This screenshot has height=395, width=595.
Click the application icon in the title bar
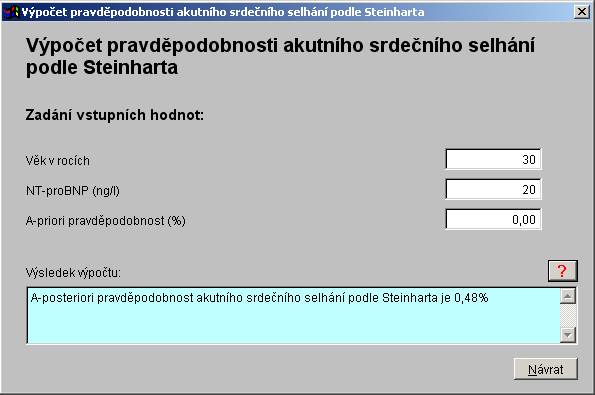coord(11,12)
